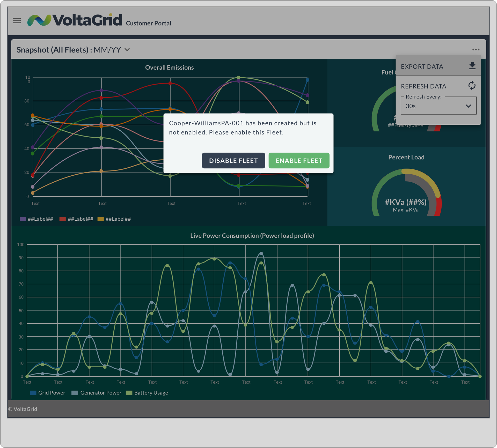Click the yellow ##Label## legend swatch
The image size is (497, 448).
pos(100,219)
